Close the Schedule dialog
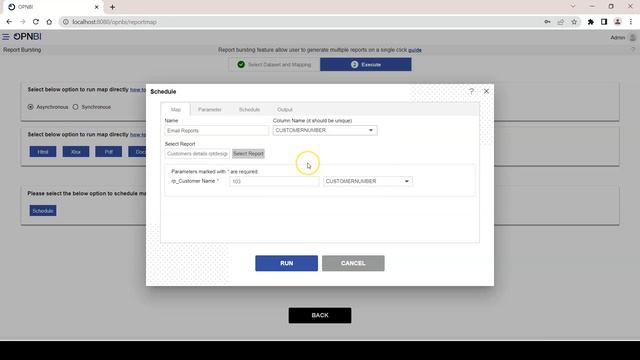Screen dimensions: 640x360 click(x=486, y=91)
